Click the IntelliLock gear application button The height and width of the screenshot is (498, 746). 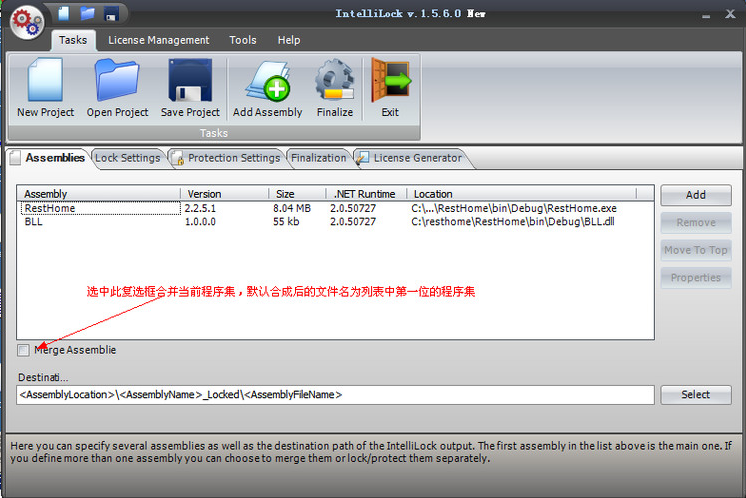coord(26,19)
